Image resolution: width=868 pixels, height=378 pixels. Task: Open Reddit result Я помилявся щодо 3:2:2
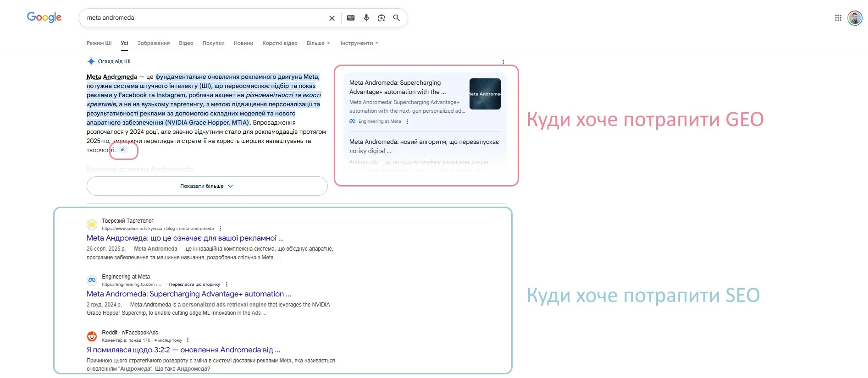pos(183,350)
